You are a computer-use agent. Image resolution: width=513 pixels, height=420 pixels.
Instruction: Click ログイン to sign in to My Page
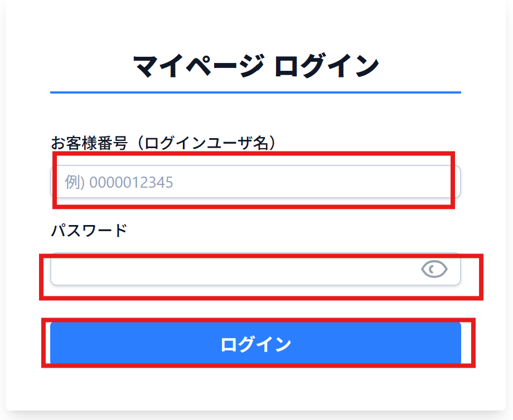click(x=255, y=344)
